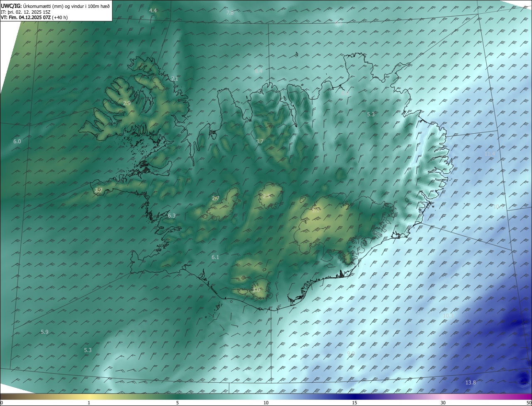
Task: Click the colorbar tick label 30
Action: pos(443,403)
